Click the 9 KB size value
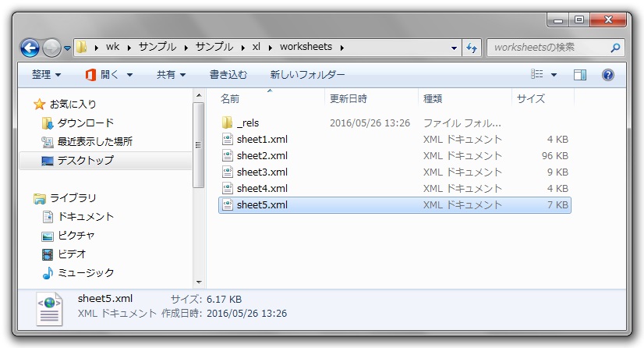This screenshot has width=644, height=348. point(557,172)
